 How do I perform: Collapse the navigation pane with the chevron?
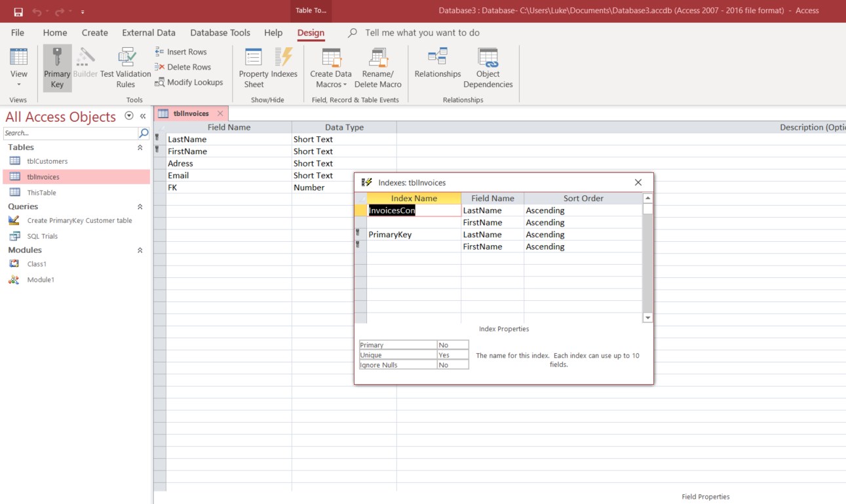tap(143, 116)
